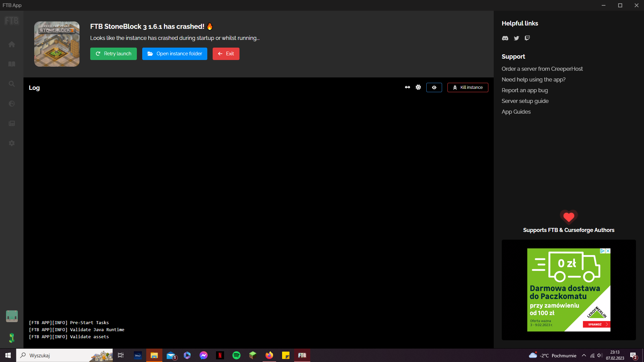Open 'App Guides' link
644x362 pixels.
click(x=516, y=112)
